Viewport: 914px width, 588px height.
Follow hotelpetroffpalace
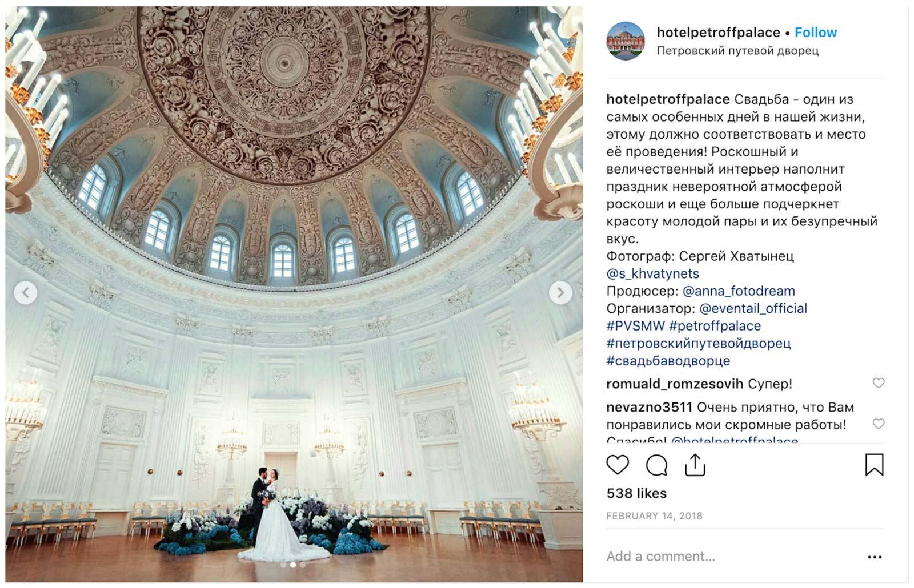click(816, 33)
